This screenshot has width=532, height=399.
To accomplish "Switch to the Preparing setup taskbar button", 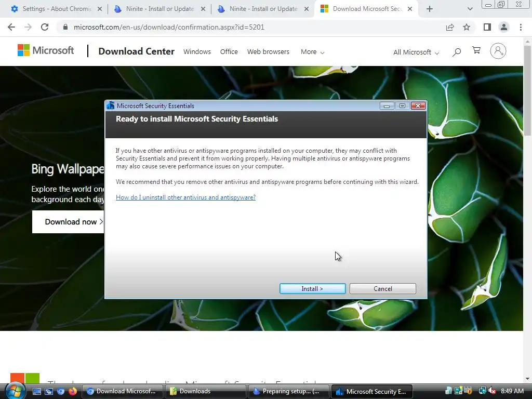I will point(289,391).
